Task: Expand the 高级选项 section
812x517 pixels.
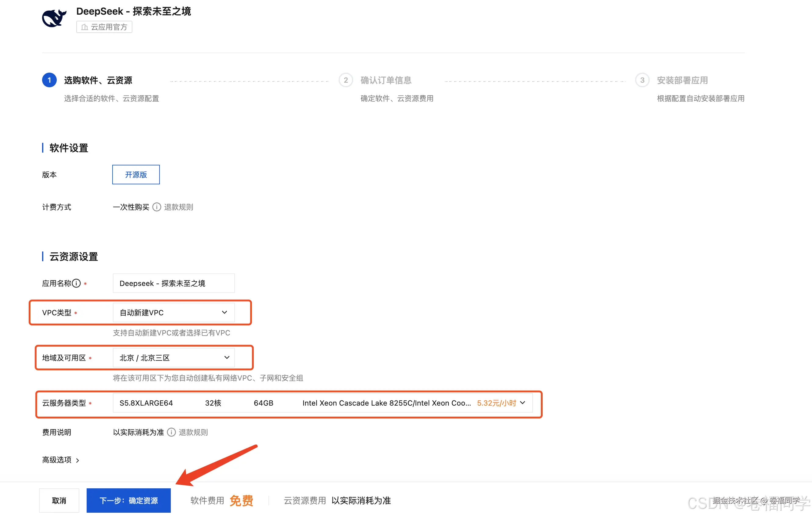Action: (61, 460)
